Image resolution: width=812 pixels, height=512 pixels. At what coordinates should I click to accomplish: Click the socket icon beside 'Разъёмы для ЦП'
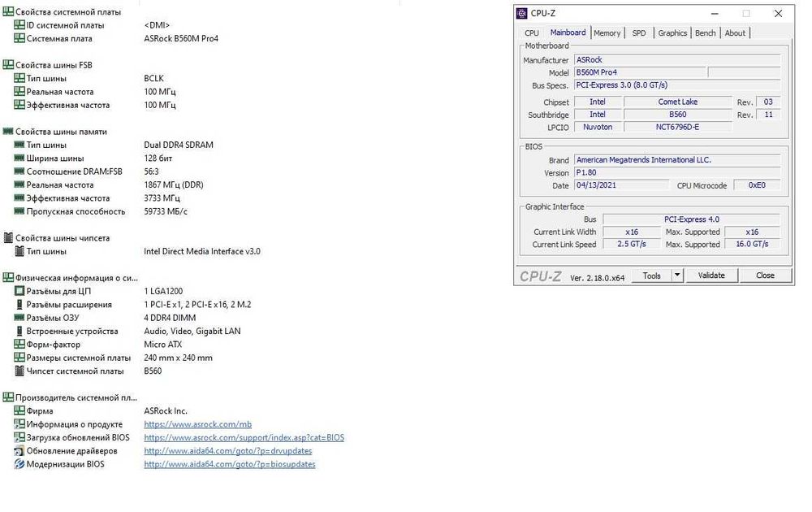click(19, 291)
